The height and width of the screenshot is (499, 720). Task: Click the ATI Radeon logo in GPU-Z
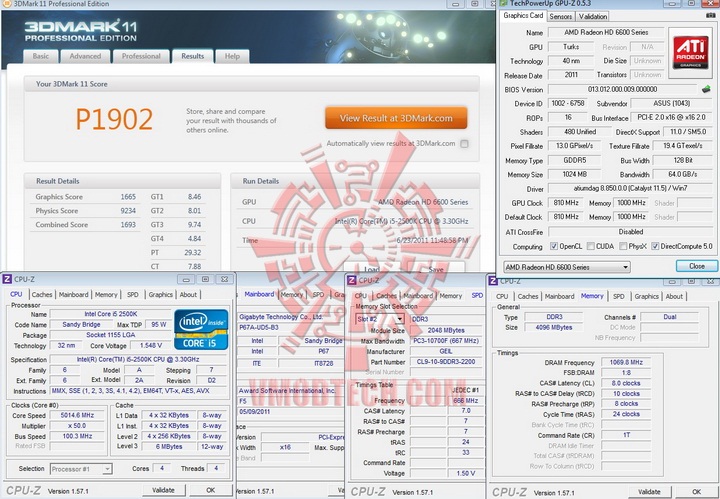(690, 53)
